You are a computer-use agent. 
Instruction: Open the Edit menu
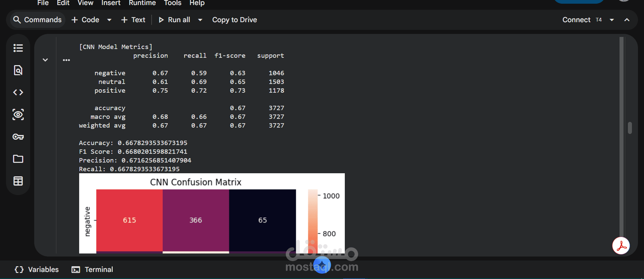click(63, 3)
